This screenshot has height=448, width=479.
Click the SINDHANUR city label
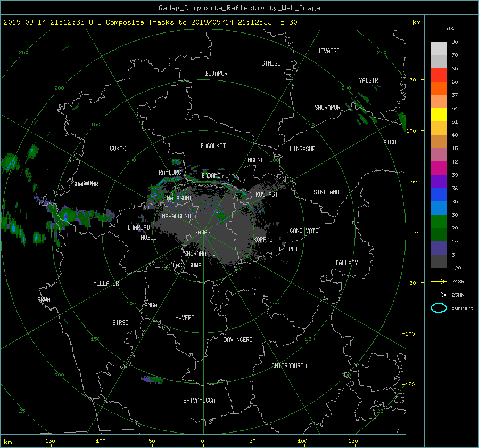(328, 192)
